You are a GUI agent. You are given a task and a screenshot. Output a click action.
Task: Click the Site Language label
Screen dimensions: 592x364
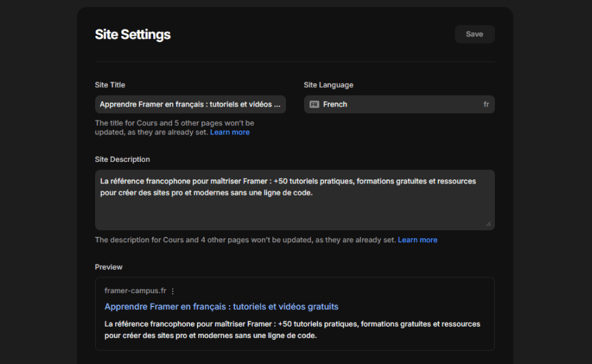pyautogui.click(x=328, y=85)
